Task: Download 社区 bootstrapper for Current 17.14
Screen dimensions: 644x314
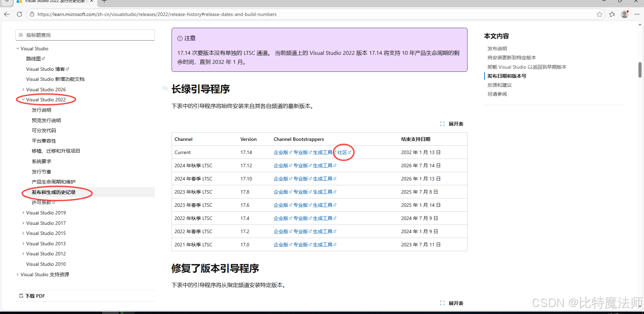Action: coord(344,152)
